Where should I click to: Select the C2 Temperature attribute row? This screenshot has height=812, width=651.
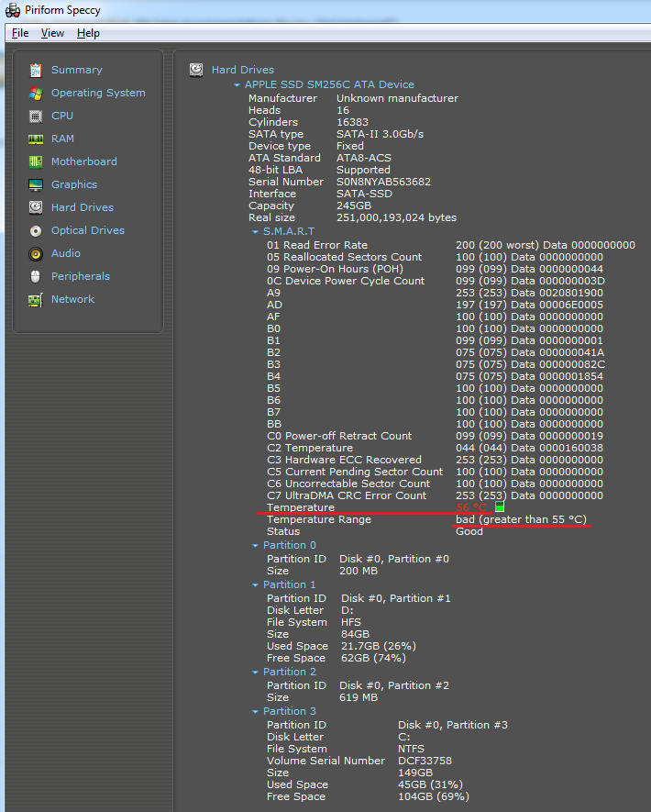435,448
